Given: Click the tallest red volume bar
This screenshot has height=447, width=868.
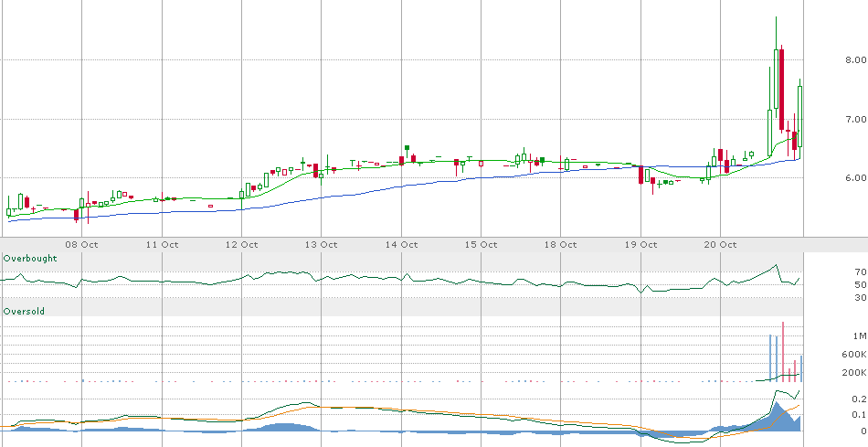Looking at the screenshot, I should click(x=783, y=352).
